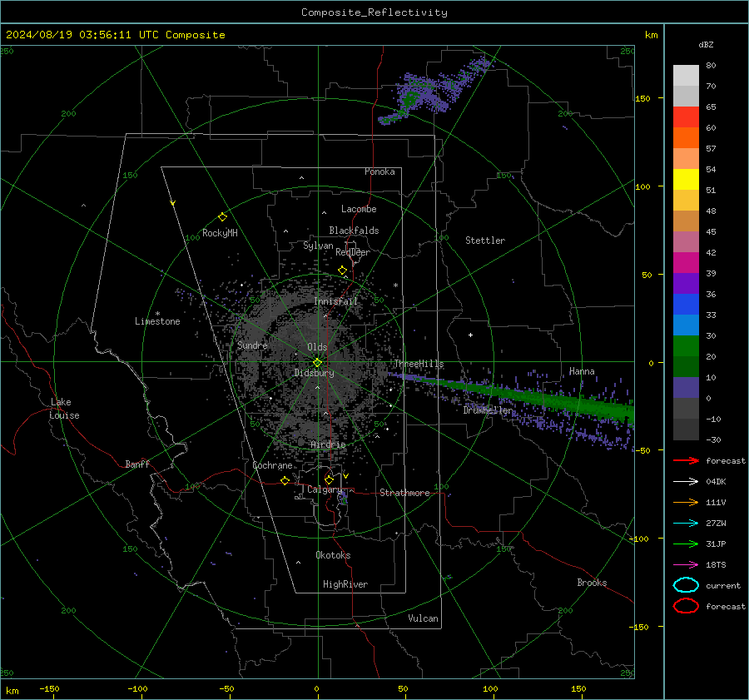The height and width of the screenshot is (700, 749).
Task: Click the RockyMH label
Action: (x=220, y=233)
